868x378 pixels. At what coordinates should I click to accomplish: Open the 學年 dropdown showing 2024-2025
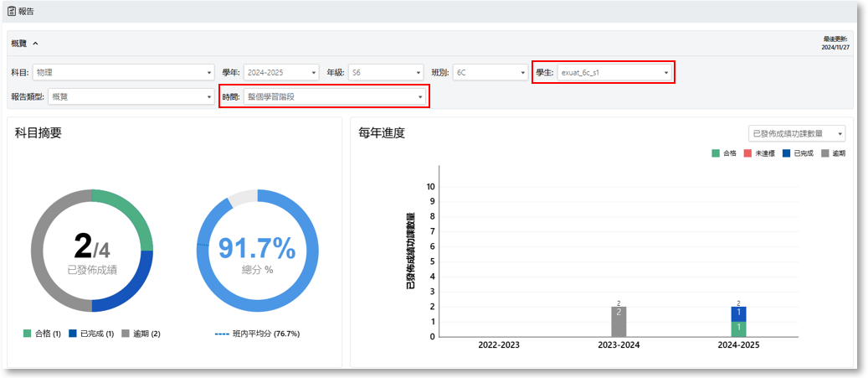(x=281, y=73)
